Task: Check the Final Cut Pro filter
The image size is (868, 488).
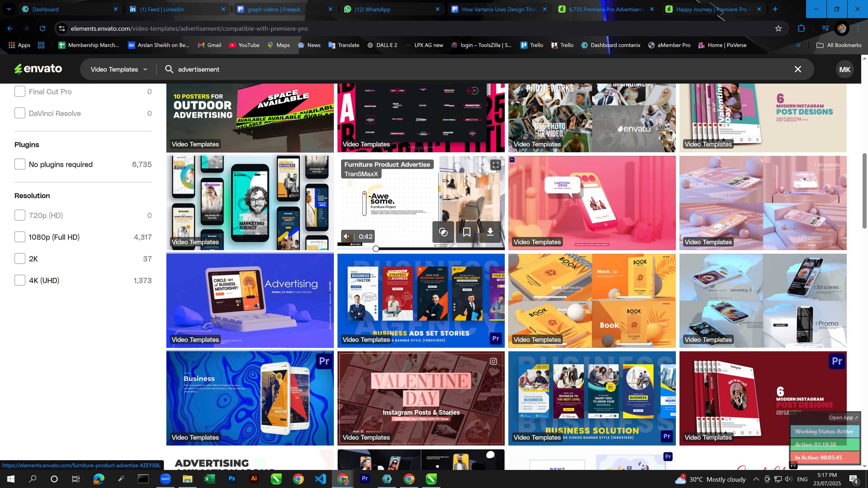Action: 20,91
